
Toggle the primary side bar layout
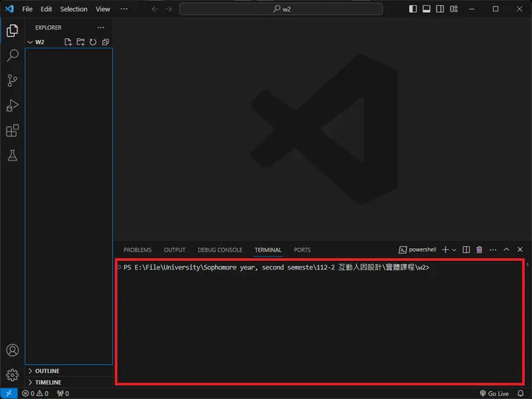coord(413,9)
